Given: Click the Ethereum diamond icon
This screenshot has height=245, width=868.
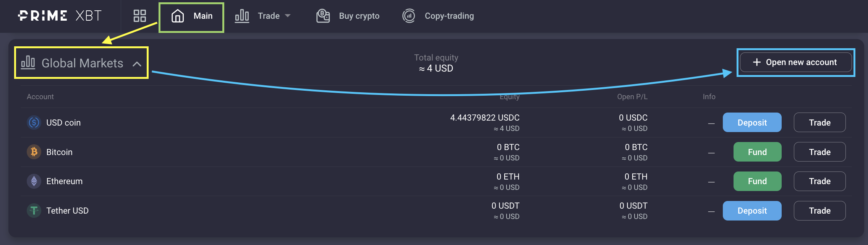Looking at the screenshot, I should [x=34, y=181].
